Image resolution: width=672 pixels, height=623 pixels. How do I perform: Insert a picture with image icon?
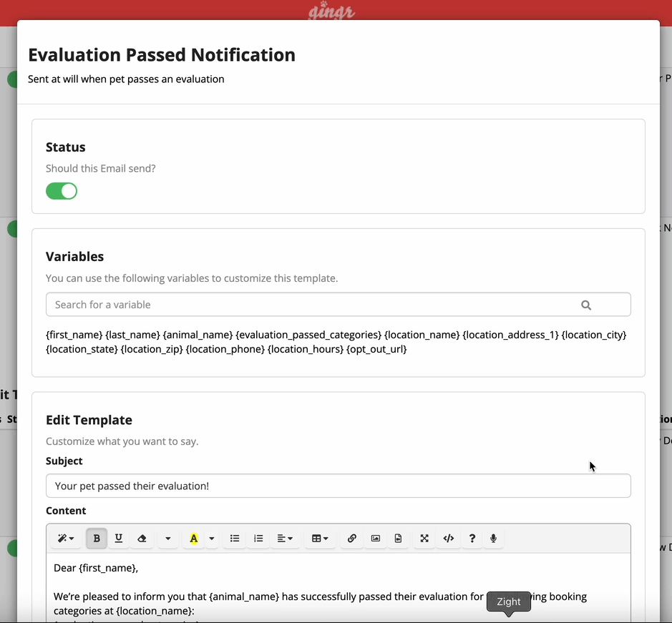[x=376, y=538]
